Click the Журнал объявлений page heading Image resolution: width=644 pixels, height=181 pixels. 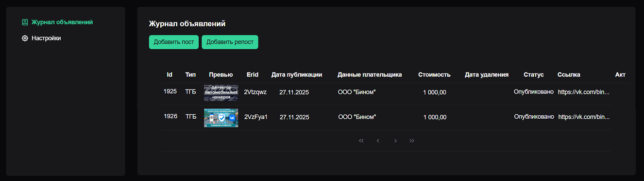187,23
